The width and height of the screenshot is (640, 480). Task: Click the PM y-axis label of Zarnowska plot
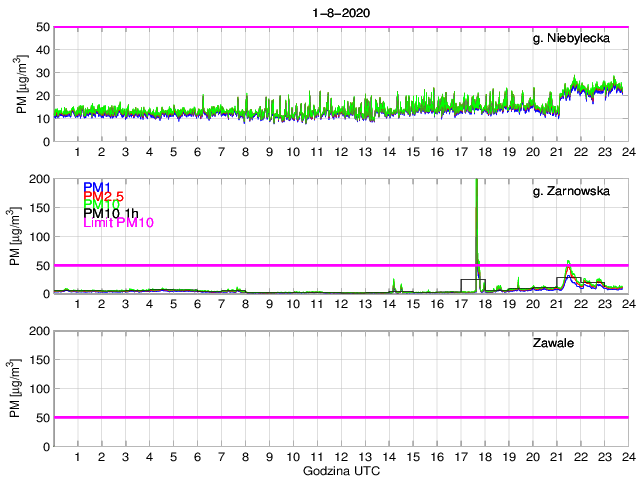click(15, 236)
